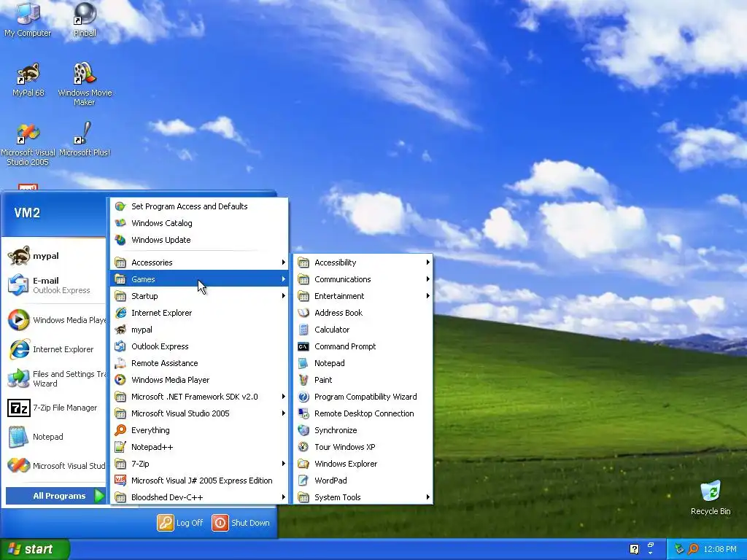This screenshot has height=560, width=747.
Task: Expand Games submenu
Action: click(x=199, y=279)
